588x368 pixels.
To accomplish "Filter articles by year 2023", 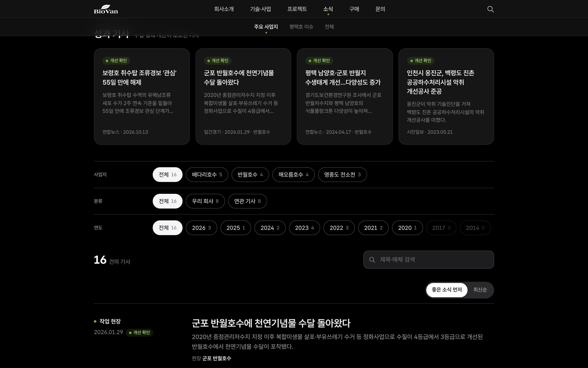I will [x=304, y=228].
